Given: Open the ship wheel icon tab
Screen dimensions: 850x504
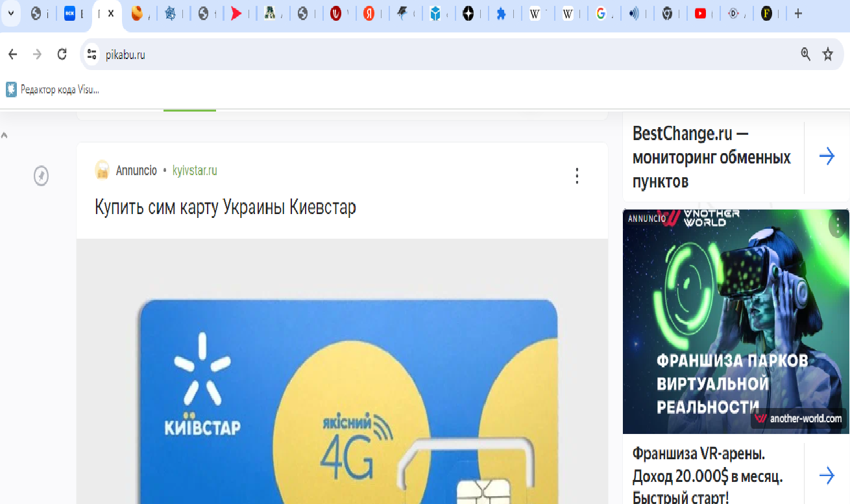Looking at the screenshot, I should 170,14.
